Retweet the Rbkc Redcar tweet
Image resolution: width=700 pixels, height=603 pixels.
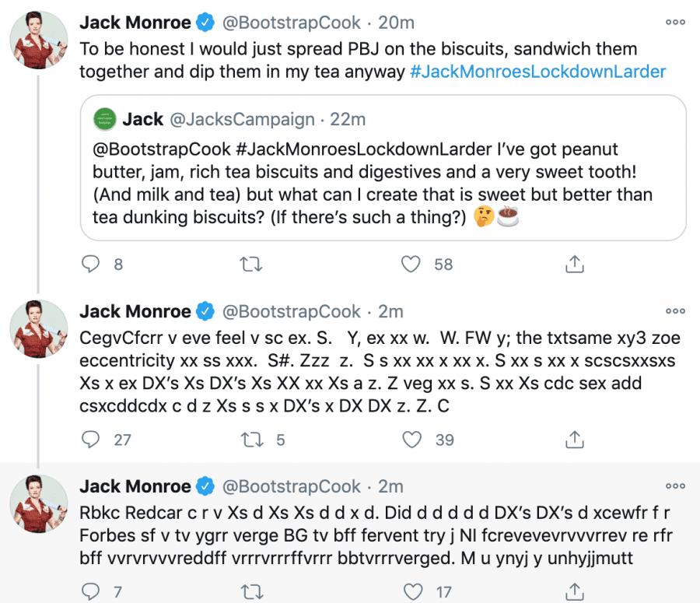(252, 592)
